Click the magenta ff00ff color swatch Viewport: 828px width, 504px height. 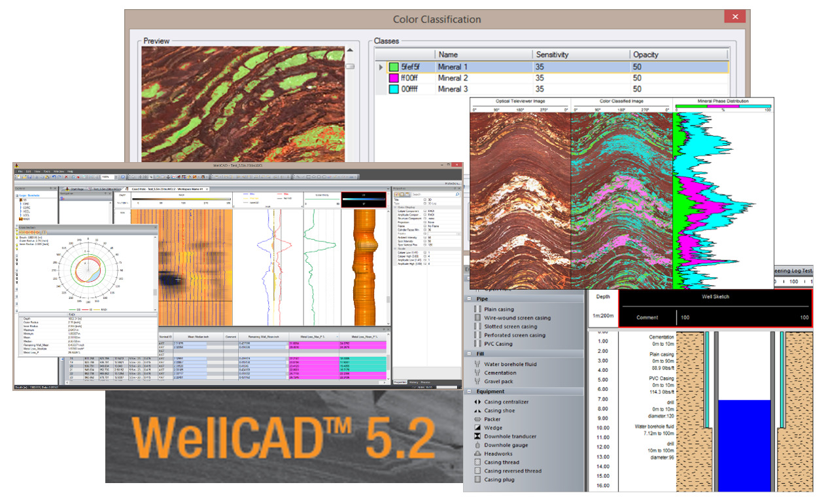pyautogui.click(x=393, y=78)
